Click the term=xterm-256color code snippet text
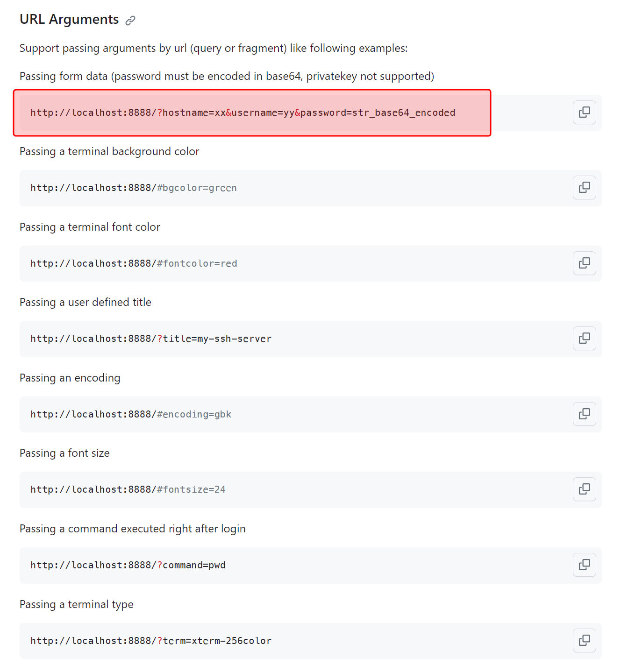The height and width of the screenshot is (672, 621). tap(151, 641)
